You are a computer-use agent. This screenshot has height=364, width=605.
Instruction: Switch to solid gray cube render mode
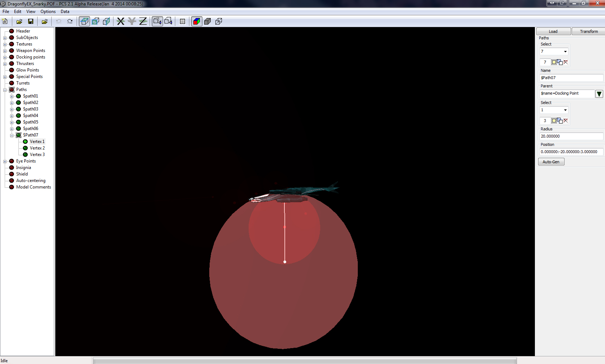(207, 21)
